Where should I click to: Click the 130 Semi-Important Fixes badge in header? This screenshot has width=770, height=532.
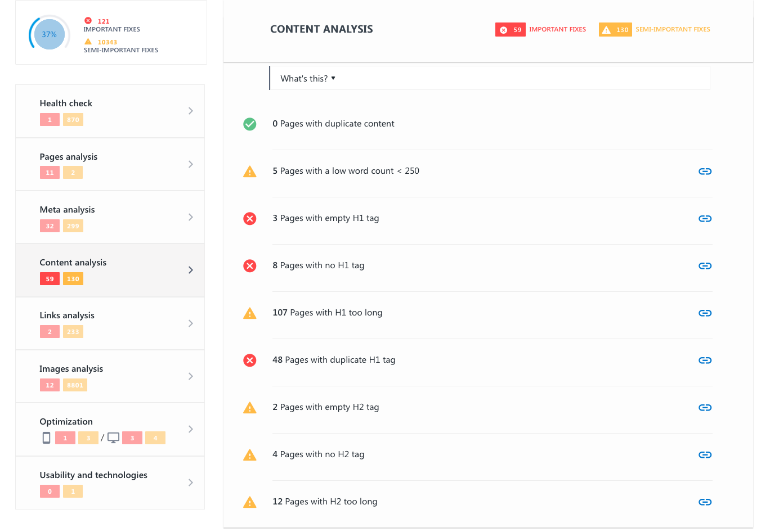point(615,30)
